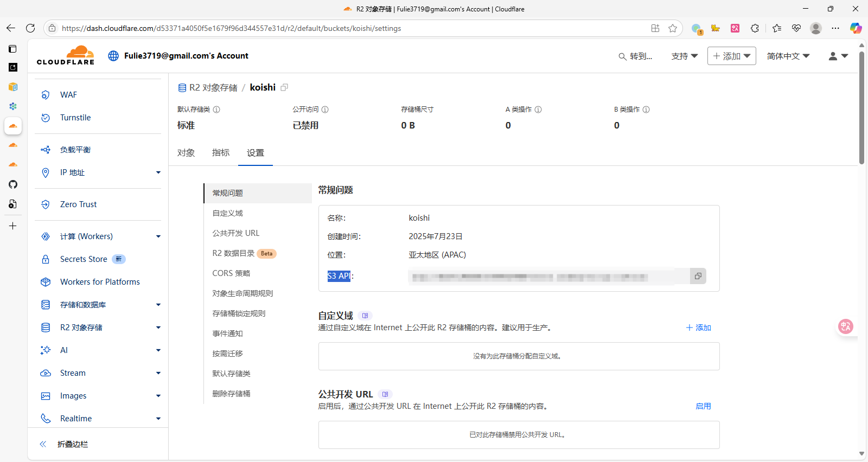Reload the page with refresh button
The height and width of the screenshot is (462, 868).
coord(30,28)
